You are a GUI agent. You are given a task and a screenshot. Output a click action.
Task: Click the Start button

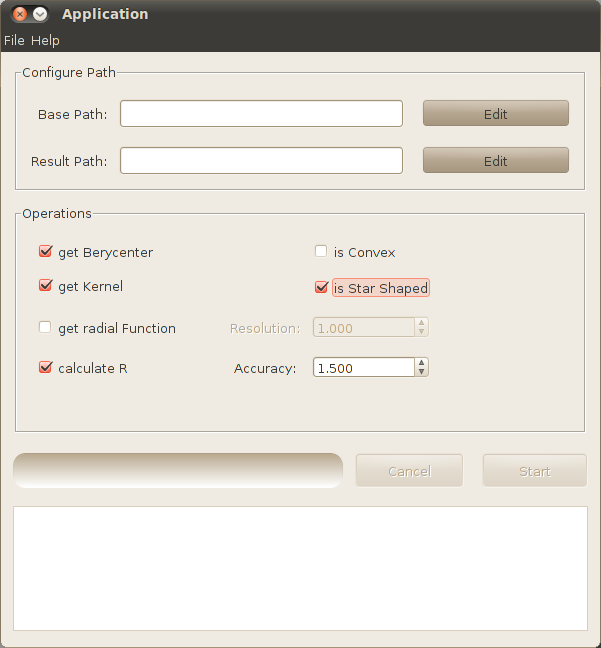pos(534,471)
